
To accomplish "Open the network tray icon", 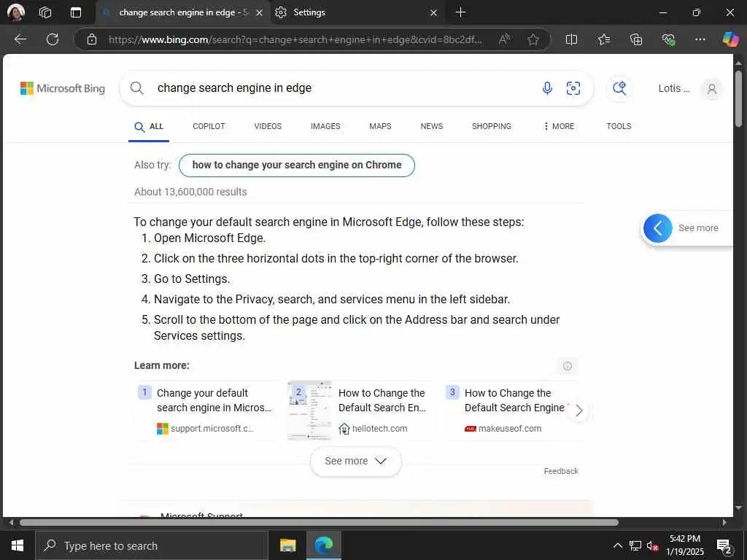I will coord(635,545).
